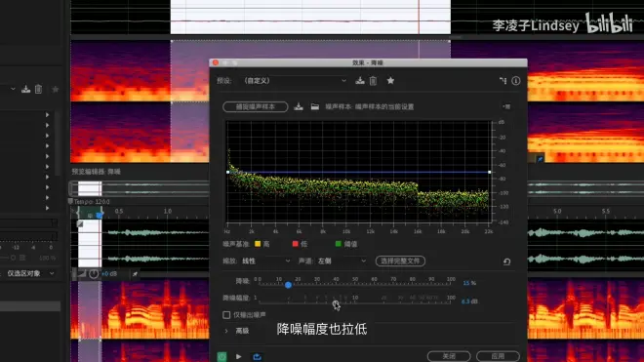Click the 应用 apply button
The image size is (644, 362).
(498, 356)
